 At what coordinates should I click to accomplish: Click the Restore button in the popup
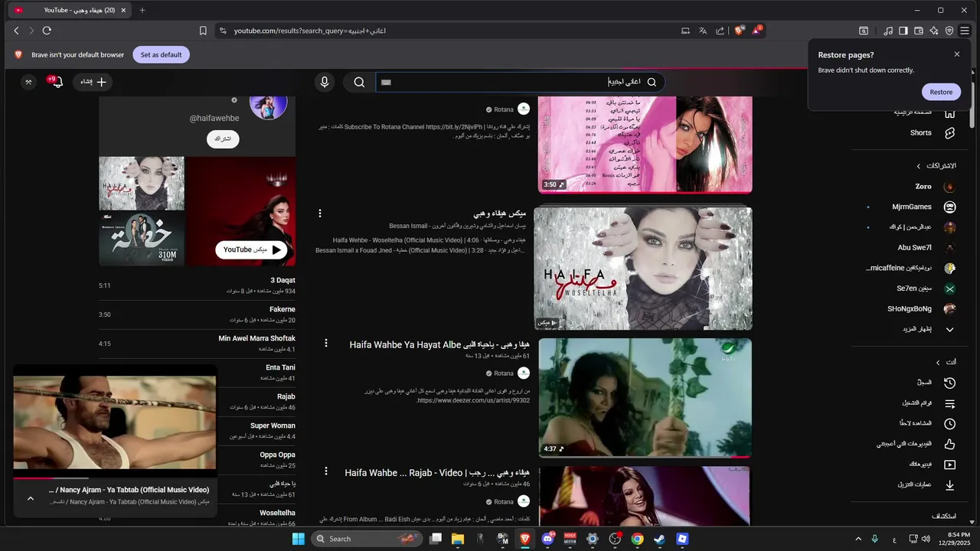[941, 92]
